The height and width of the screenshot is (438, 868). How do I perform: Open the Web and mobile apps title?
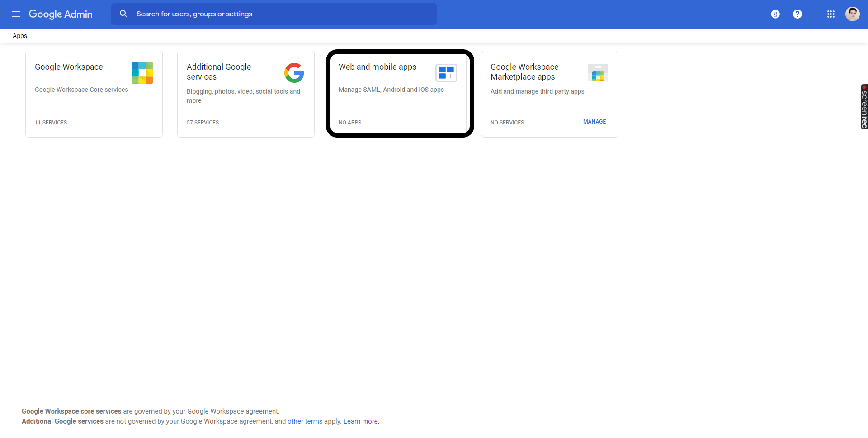(x=377, y=67)
